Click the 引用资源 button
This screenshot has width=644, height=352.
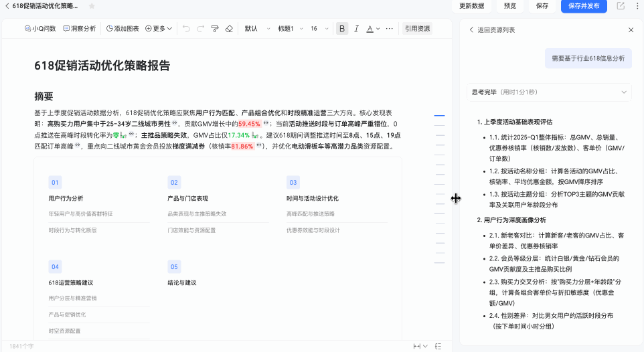[417, 29]
